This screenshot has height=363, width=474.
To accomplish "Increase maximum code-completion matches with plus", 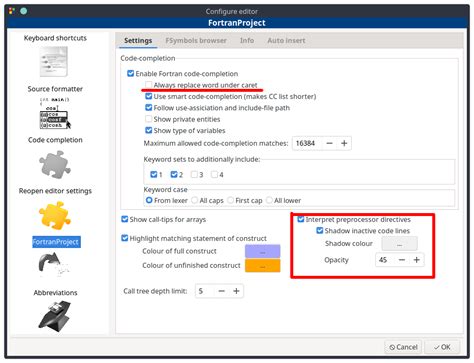I will coord(344,143).
